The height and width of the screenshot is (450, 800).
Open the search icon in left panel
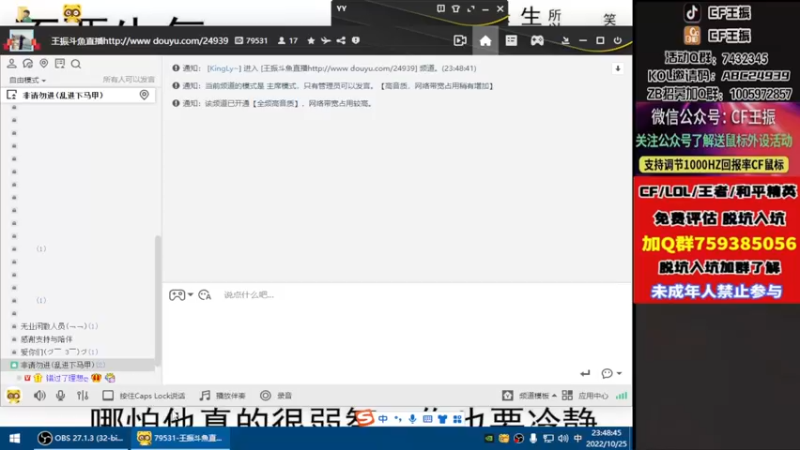point(76,64)
